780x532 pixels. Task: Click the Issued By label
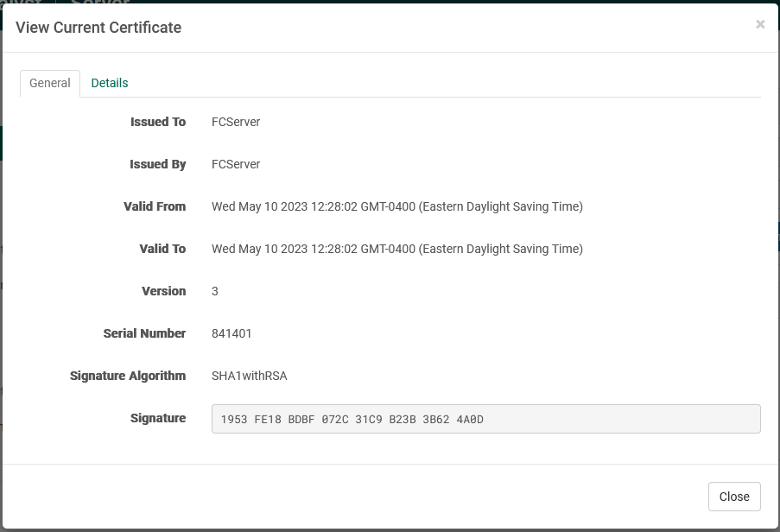tap(158, 164)
